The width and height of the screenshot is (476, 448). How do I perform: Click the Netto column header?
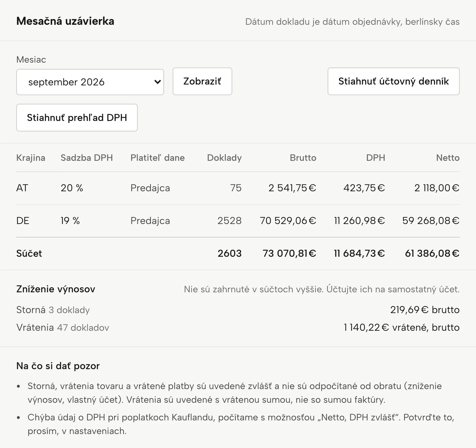point(448,158)
